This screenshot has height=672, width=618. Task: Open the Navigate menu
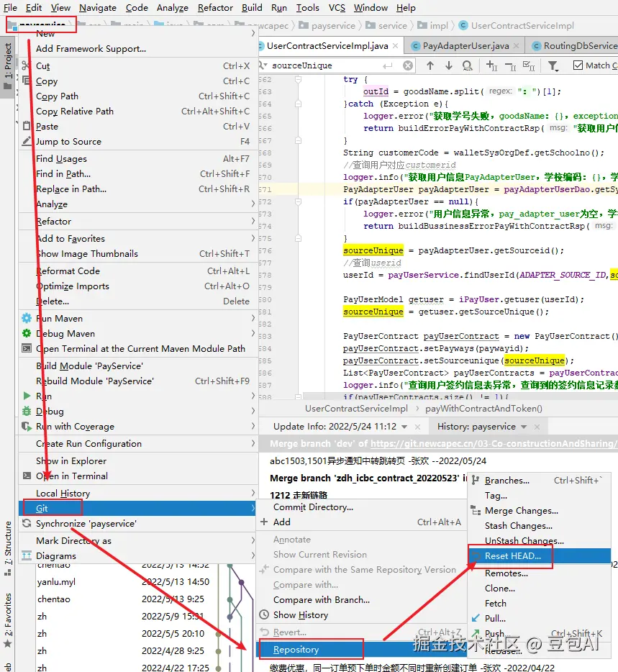98,8
